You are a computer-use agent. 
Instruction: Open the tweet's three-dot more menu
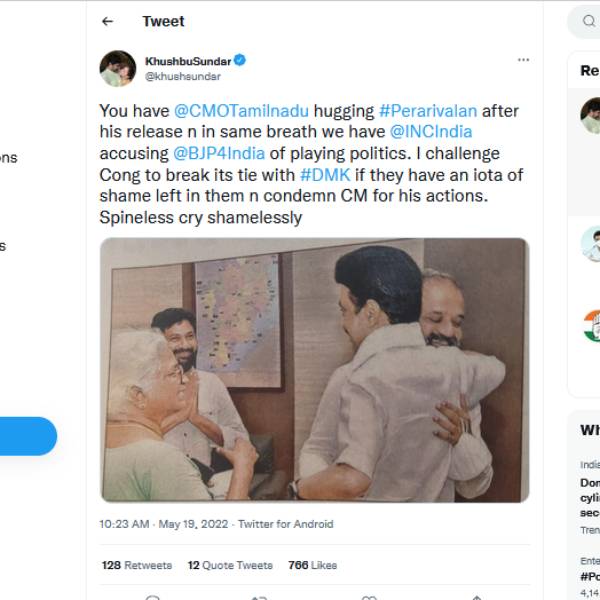[x=523, y=60]
